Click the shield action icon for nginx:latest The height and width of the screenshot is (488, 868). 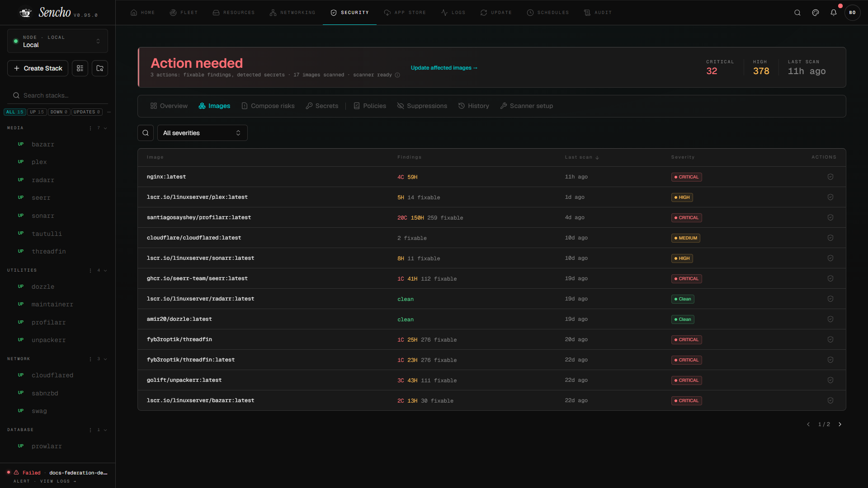[x=830, y=177]
